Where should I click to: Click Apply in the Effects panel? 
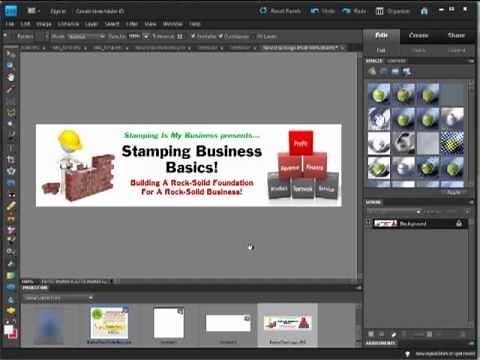pyautogui.click(x=453, y=193)
